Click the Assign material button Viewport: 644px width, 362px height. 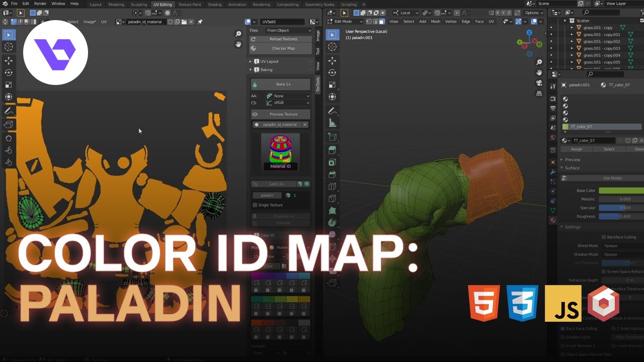(x=577, y=149)
